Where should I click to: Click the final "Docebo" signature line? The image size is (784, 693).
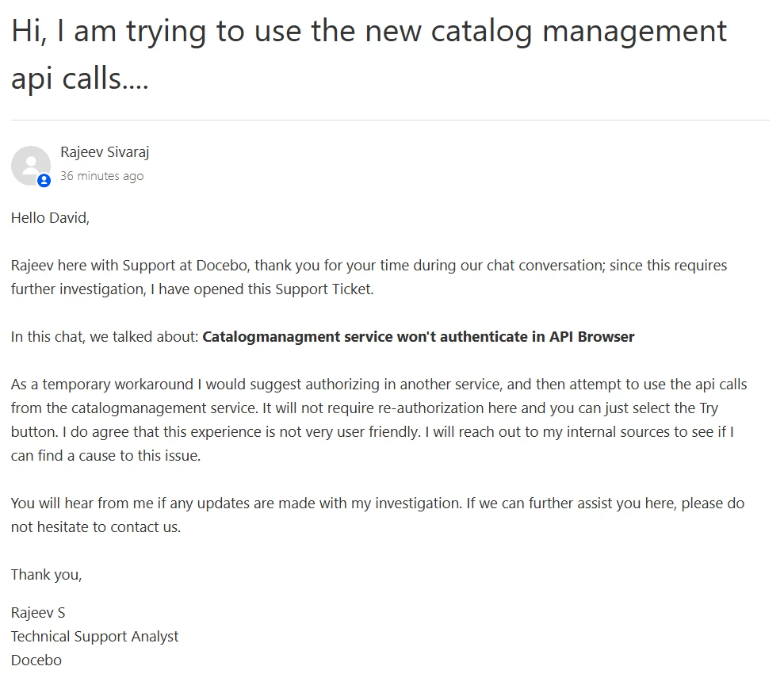click(36, 660)
